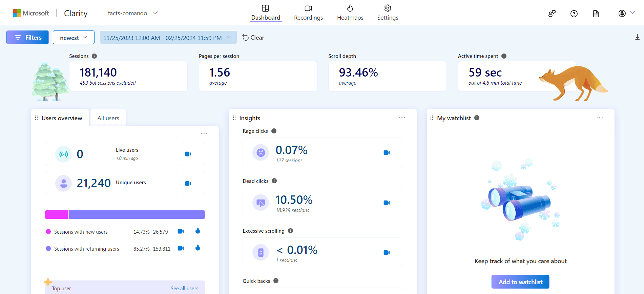Screen dimensions: 644x294
Task: Open heatmap for returning user sessions
Action: tap(198, 248)
